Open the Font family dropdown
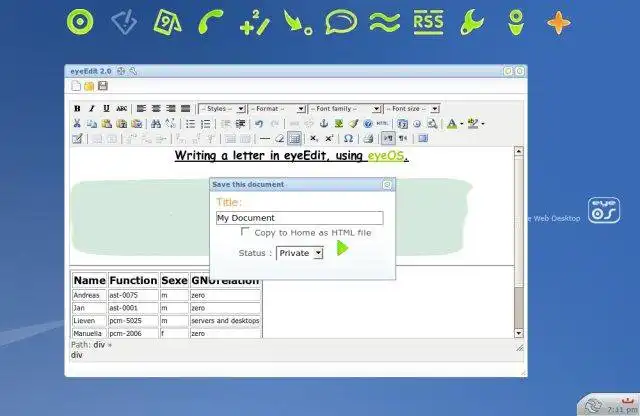640x416 pixels. (345, 109)
